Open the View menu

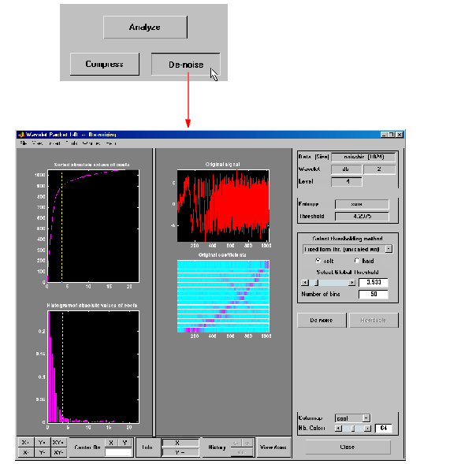click(39, 143)
